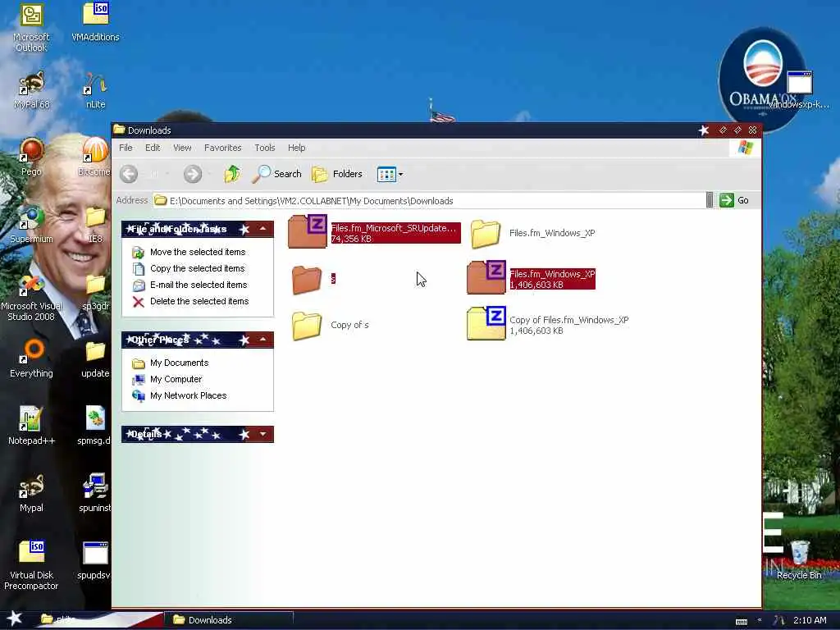Click the Back navigation arrow

coord(129,174)
